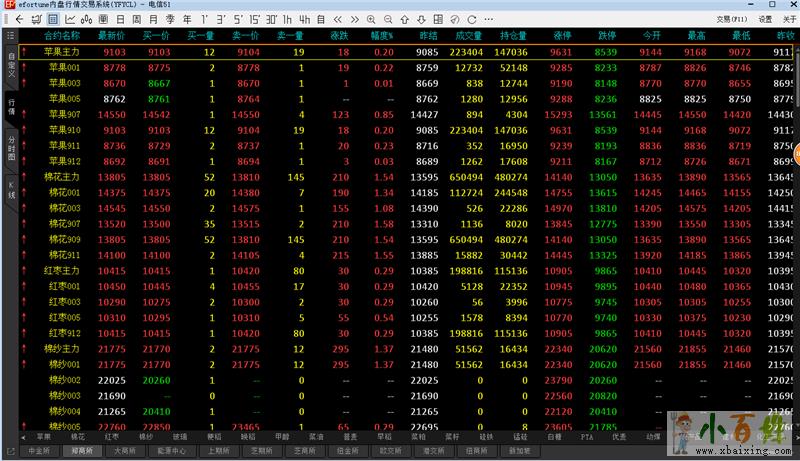
Task: Open the 分时图 side panel tab
Action: coord(11,148)
